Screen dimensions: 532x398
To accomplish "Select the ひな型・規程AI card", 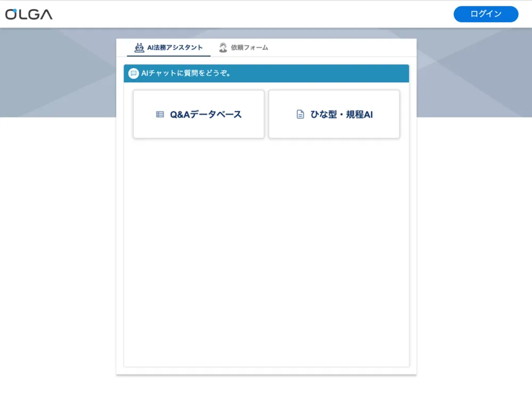I will (x=334, y=114).
